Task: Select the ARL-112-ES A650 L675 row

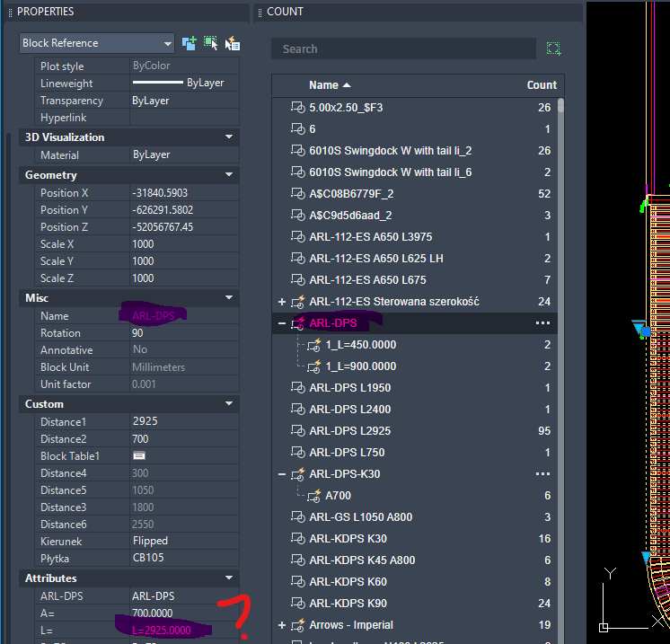Action: [x=414, y=280]
